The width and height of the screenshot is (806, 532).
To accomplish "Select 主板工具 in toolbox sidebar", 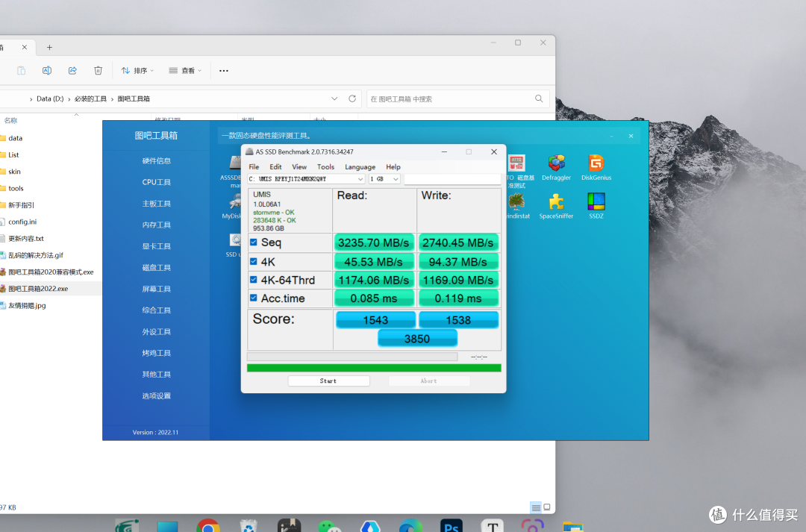I will tap(156, 204).
